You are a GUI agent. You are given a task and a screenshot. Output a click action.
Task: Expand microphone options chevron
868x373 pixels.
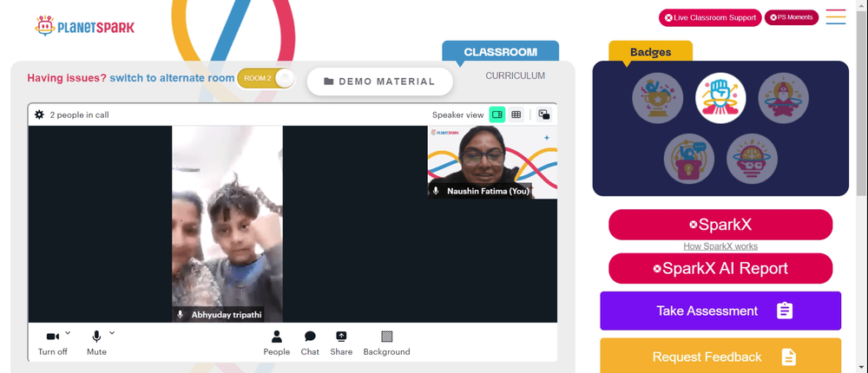(x=112, y=332)
